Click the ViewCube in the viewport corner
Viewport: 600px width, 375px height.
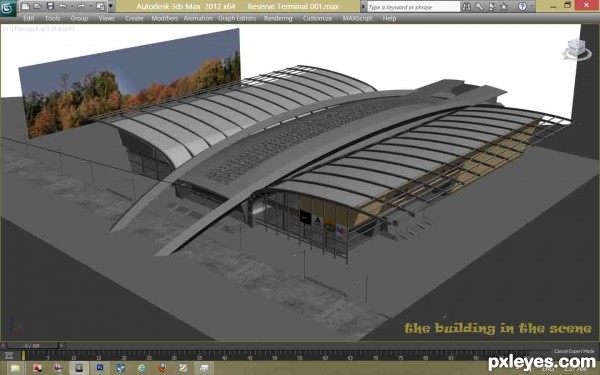[576, 50]
